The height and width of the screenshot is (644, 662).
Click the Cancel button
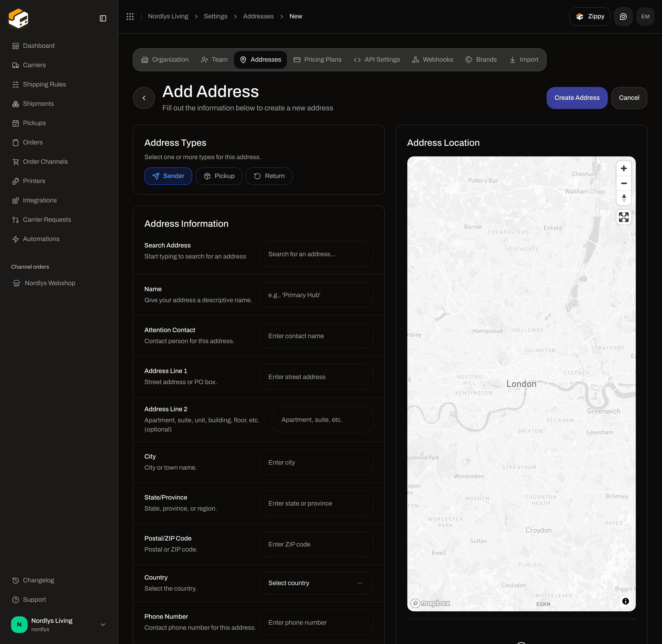[x=629, y=98]
